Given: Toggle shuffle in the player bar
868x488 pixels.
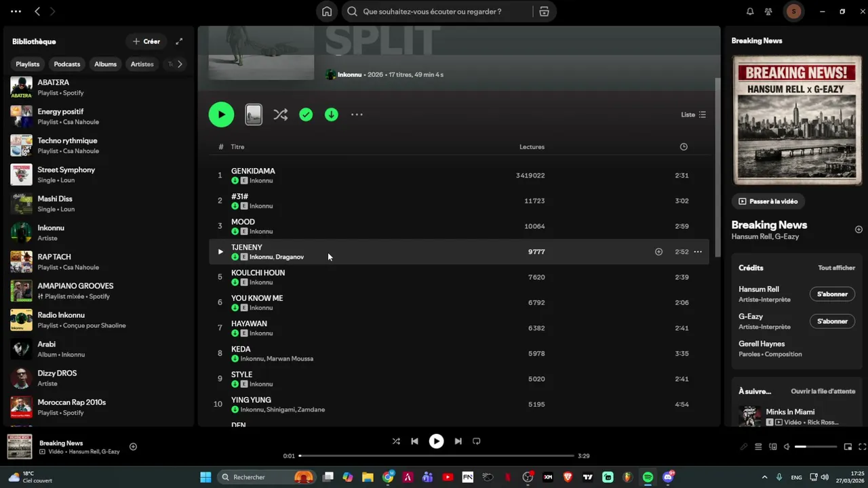Looking at the screenshot, I should [396, 441].
